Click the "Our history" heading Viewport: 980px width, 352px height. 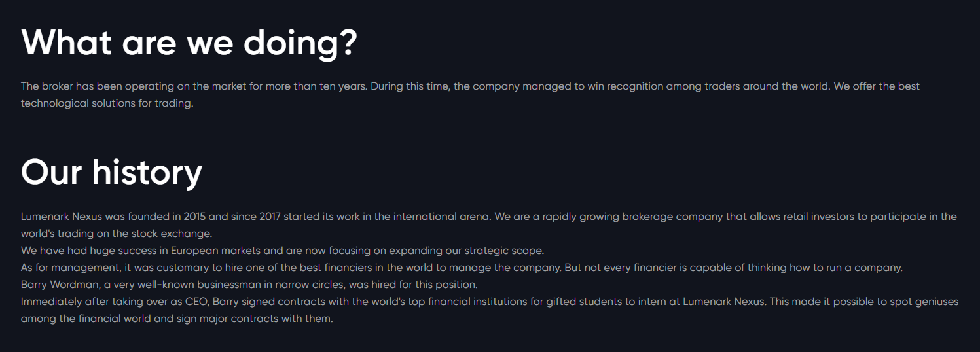(112, 173)
